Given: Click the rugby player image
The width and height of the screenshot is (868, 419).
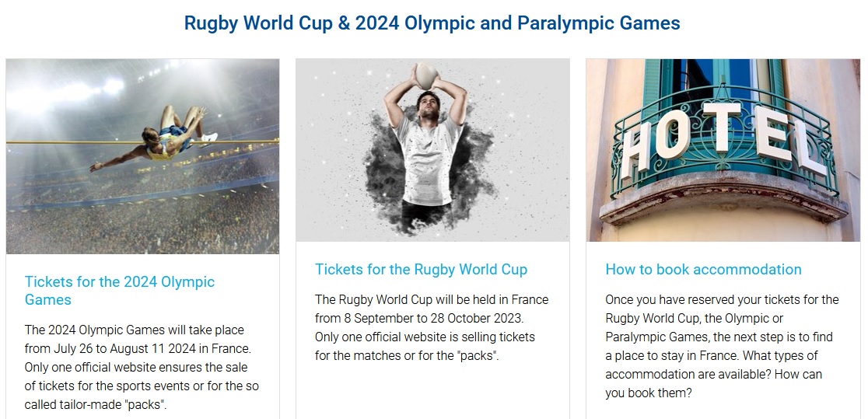Looking at the screenshot, I should click(433, 150).
